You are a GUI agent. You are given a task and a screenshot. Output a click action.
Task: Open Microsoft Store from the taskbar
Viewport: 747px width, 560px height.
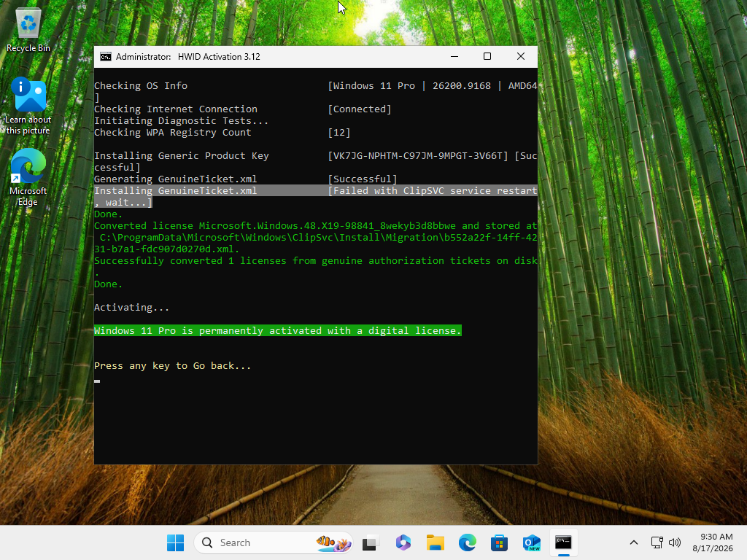click(x=499, y=542)
